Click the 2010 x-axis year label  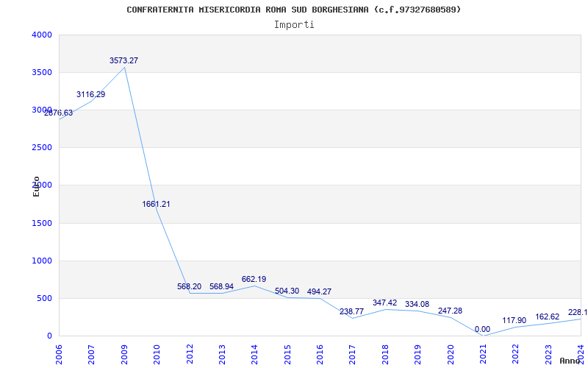click(157, 355)
